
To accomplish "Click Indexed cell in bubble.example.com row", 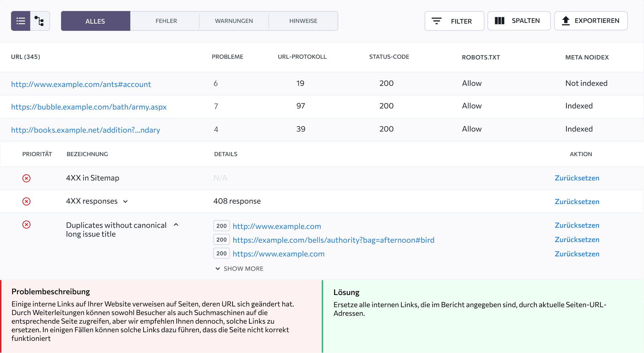I will click(579, 106).
